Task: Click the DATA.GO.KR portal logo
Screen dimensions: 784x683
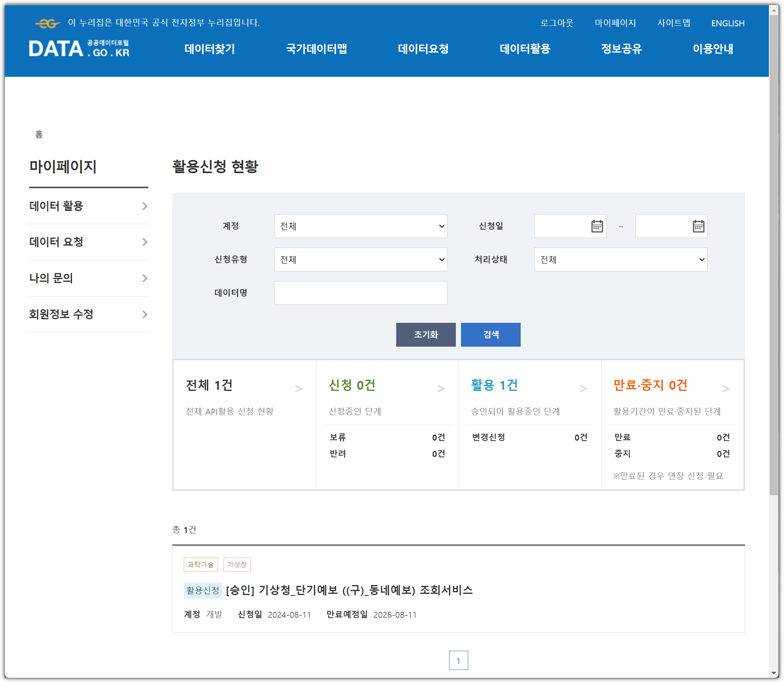Action: point(79,49)
